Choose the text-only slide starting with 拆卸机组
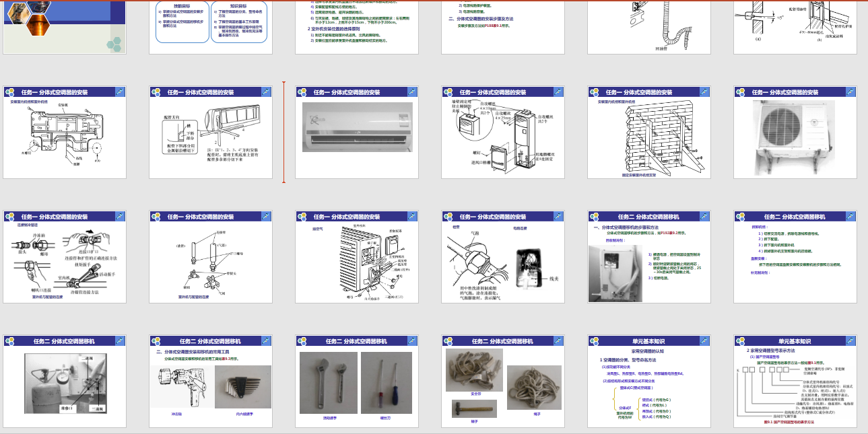The height and width of the screenshot is (434, 868). (x=795, y=257)
